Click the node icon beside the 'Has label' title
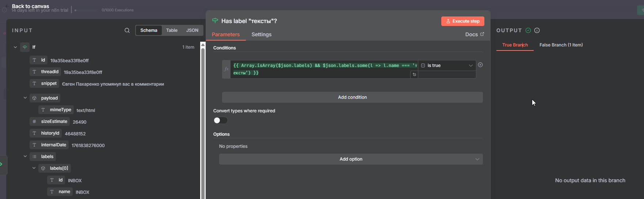The width and height of the screenshot is (644, 199). tap(215, 21)
